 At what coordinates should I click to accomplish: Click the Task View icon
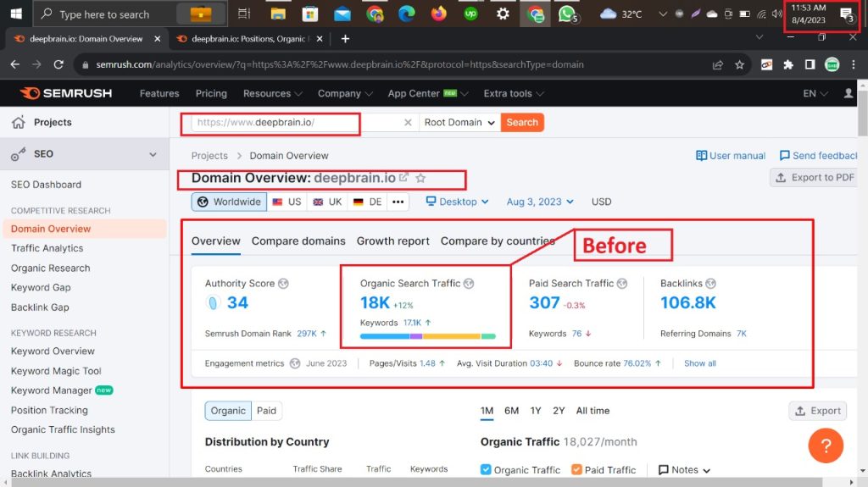[x=244, y=14]
